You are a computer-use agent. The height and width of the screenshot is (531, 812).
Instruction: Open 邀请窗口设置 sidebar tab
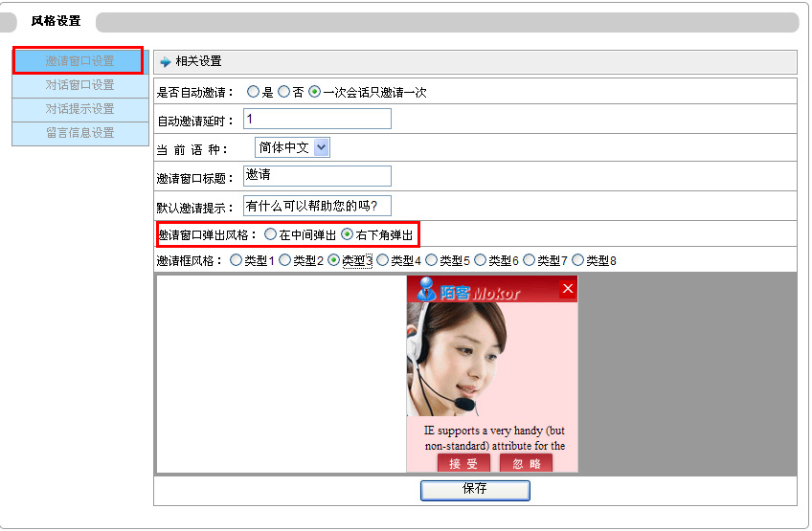pos(79,61)
